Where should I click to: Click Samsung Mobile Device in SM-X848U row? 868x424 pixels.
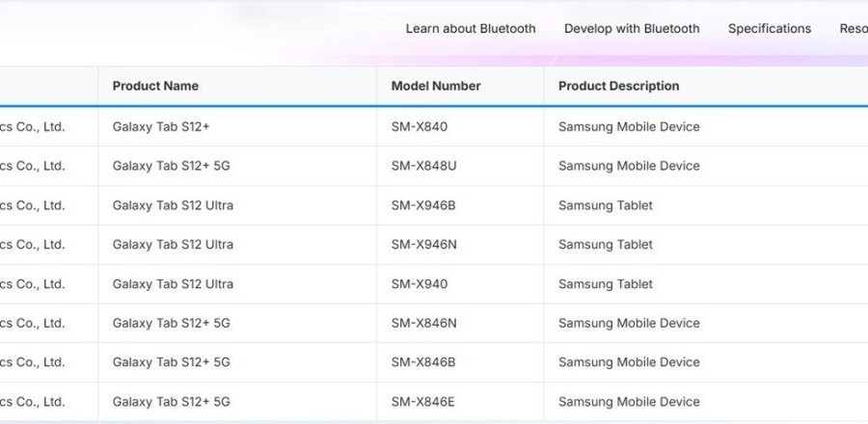click(629, 166)
